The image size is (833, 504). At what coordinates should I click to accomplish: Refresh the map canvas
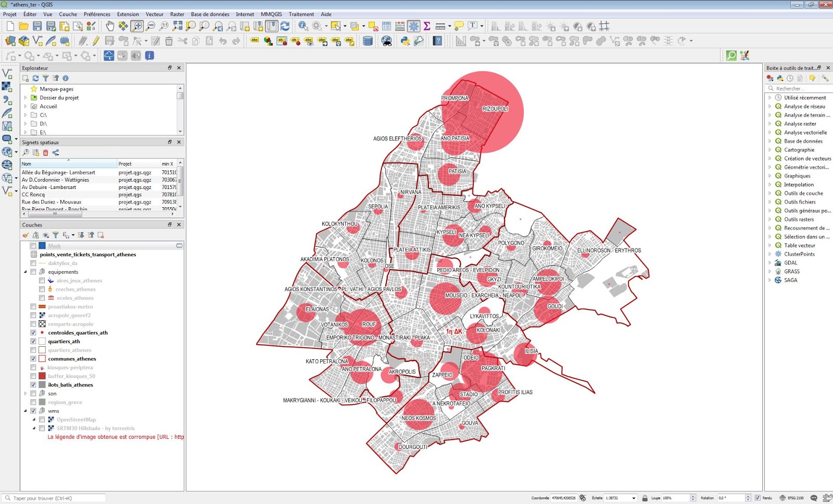pos(285,26)
